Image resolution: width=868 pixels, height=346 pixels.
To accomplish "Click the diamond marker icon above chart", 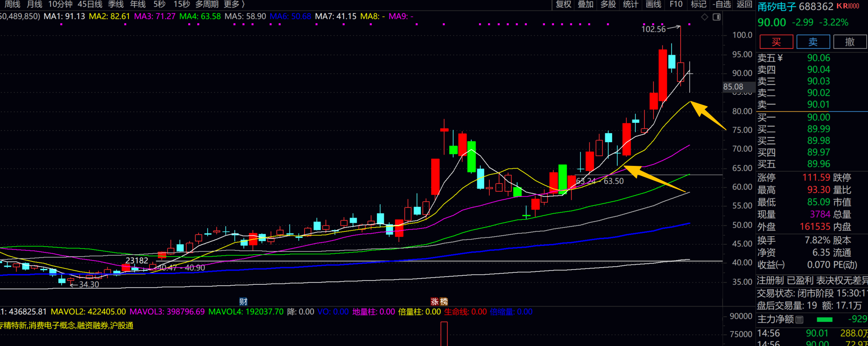I will tap(705, 17).
